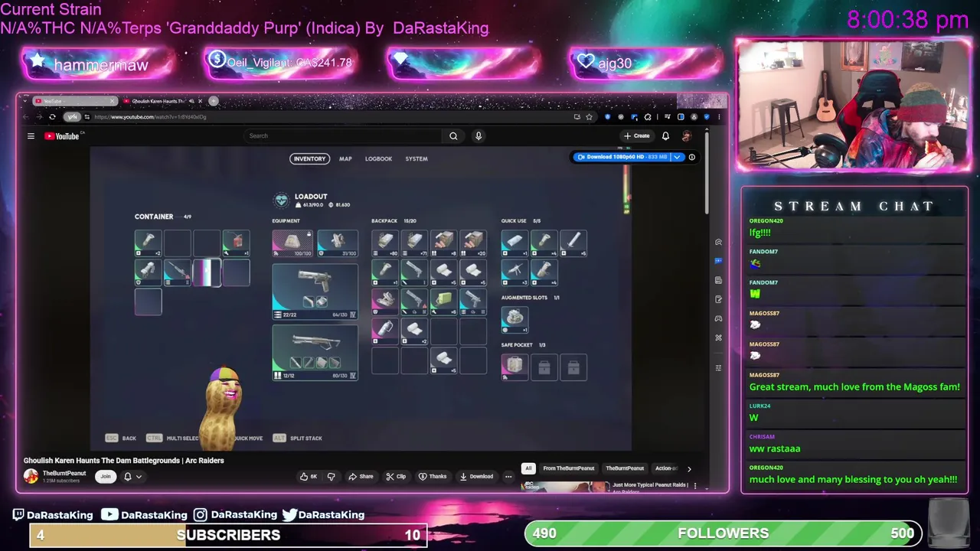Activate YouTube voice search microphone
The height and width of the screenshot is (551, 980).
click(479, 136)
